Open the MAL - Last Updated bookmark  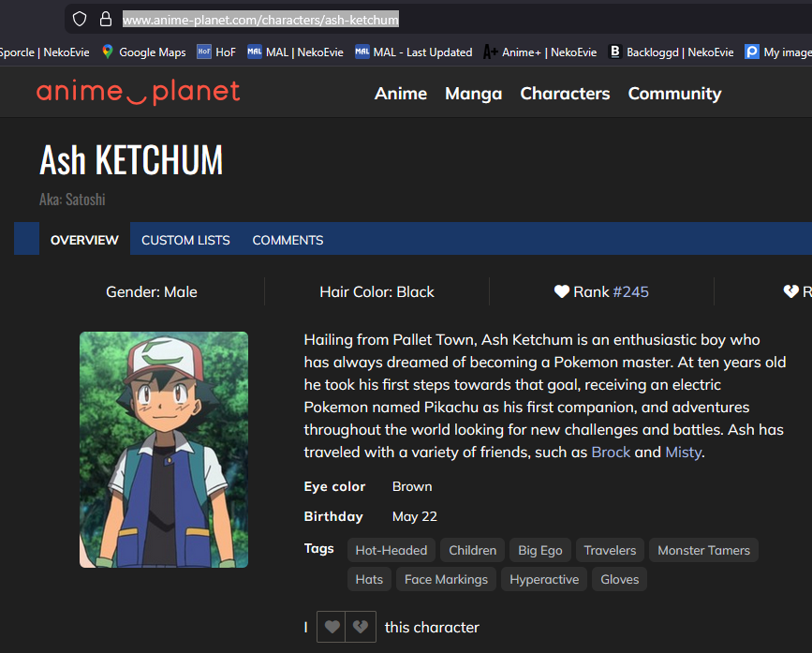pos(414,52)
